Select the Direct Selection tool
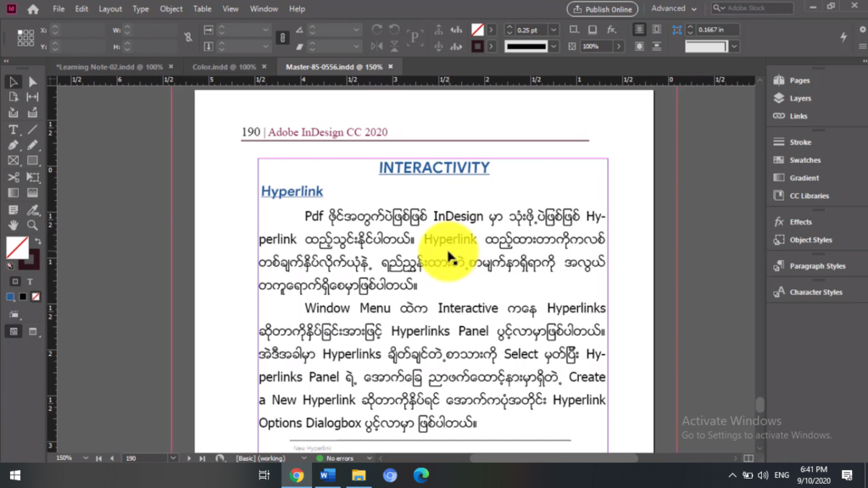The image size is (868, 488). coord(33,82)
